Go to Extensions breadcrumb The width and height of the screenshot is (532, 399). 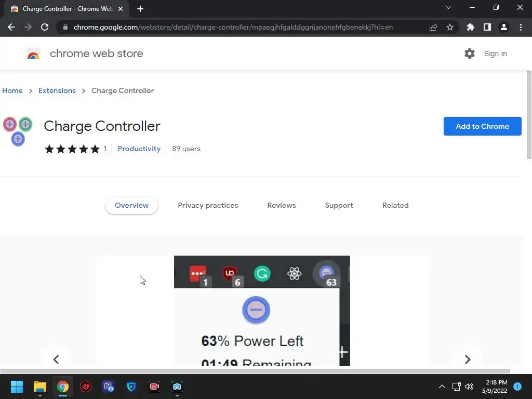tap(57, 90)
